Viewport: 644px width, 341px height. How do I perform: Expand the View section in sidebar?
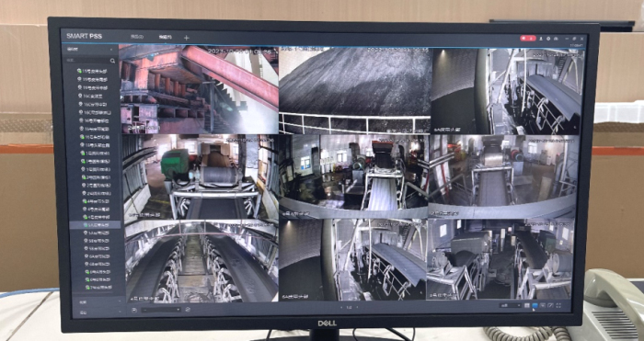[x=96, y=301]
